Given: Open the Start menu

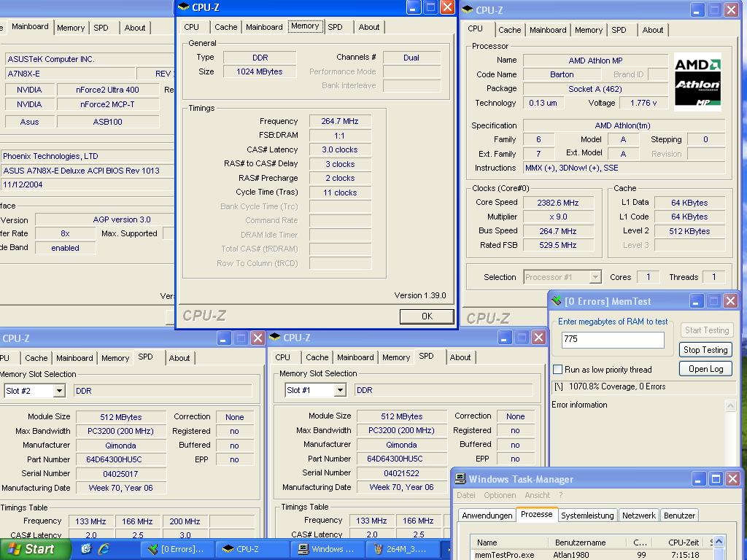Looking at the screenshot, I should [35, 549].
